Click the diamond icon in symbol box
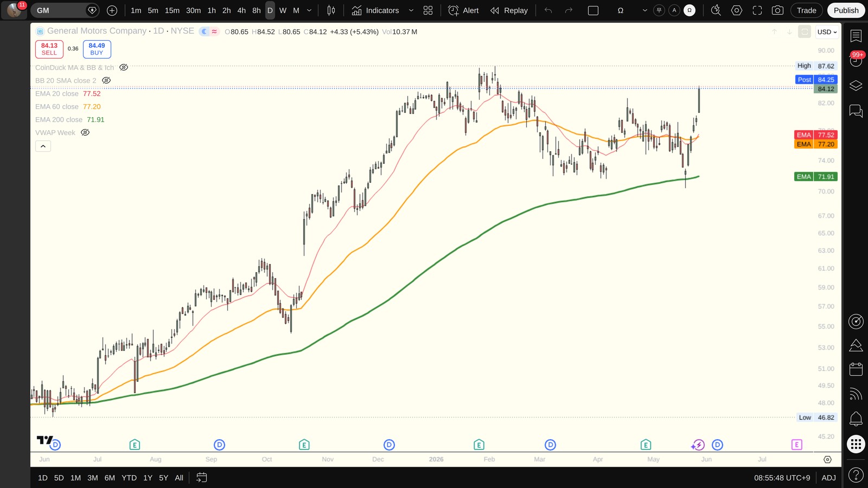Screen dimensions: 868x488 [x=92, y=10]
